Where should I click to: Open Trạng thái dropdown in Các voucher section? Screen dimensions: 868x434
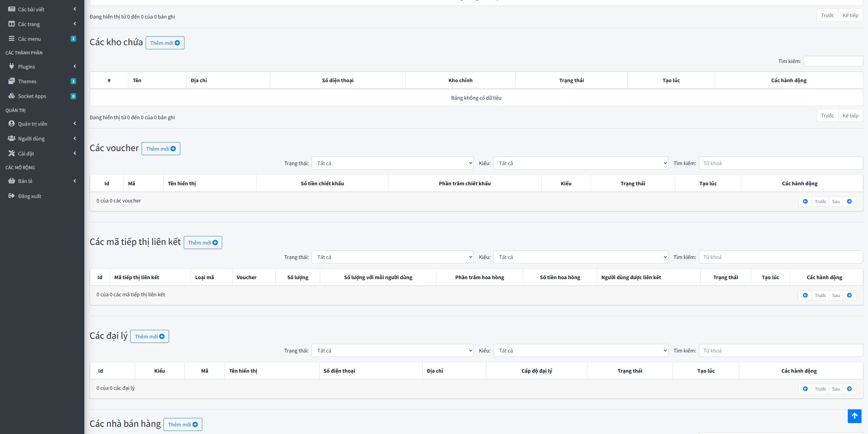pyautogui.click(x=392, y=163)
